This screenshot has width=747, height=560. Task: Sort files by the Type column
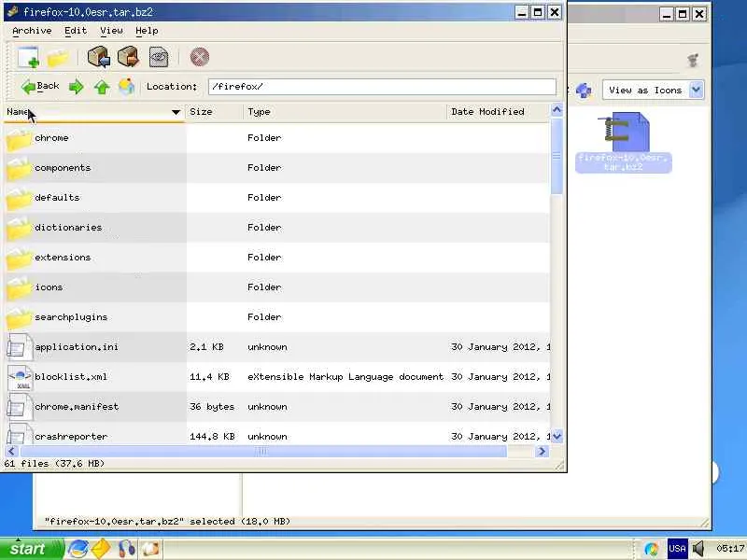tap(345, 112)
